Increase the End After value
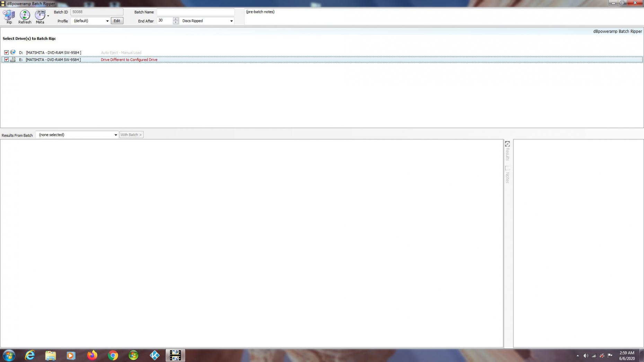 (176, 19)
